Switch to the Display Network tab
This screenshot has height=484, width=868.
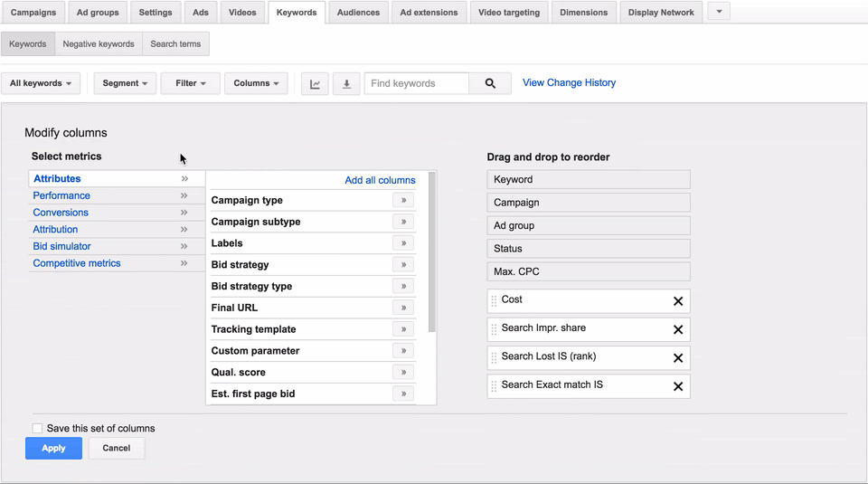(x=661, y=12)
